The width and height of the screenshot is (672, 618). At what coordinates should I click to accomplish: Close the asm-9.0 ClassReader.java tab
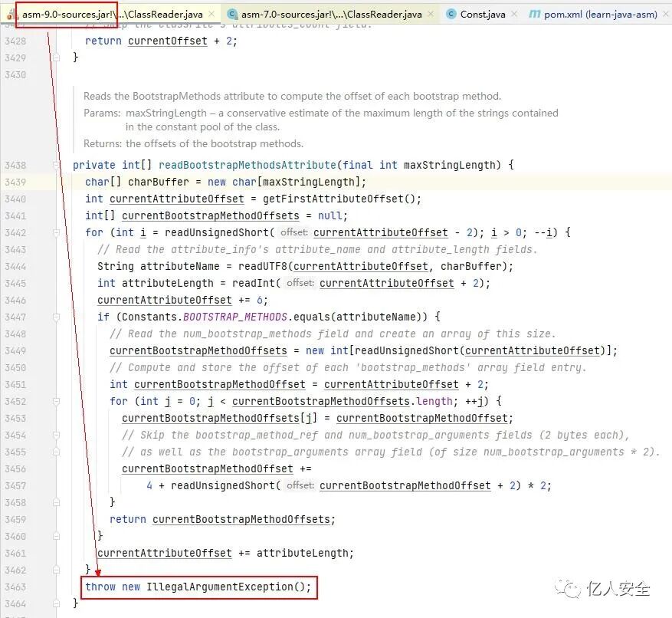[x=211, y=14]
